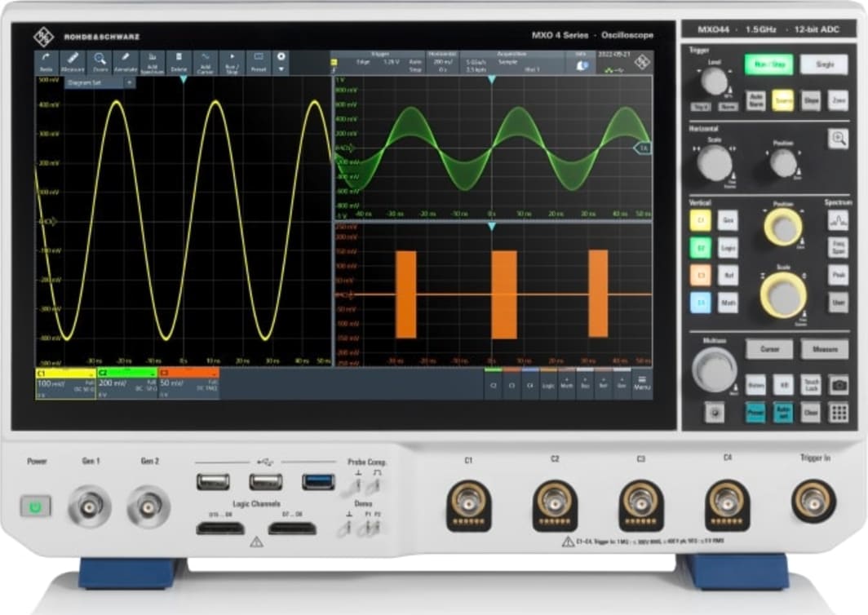Select the on-screen Zoom magnifier tool
This screenshot has width=868, height=615.
100,62
